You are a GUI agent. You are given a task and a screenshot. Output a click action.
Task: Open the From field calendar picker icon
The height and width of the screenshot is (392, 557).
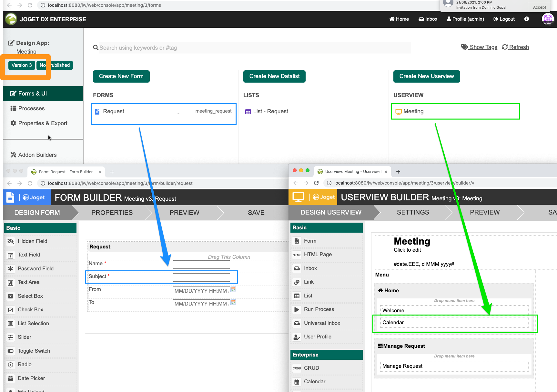click(233, 290)
